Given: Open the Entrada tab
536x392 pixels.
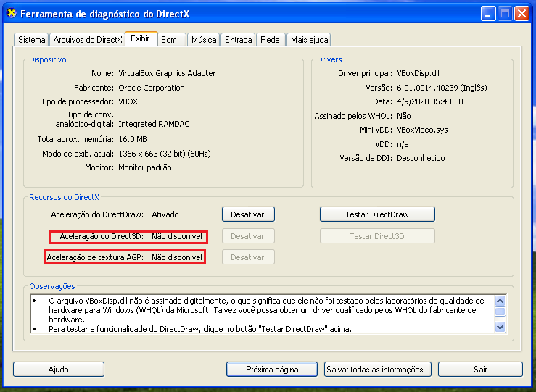Looking at the screenshot, I should click(238, 40).
